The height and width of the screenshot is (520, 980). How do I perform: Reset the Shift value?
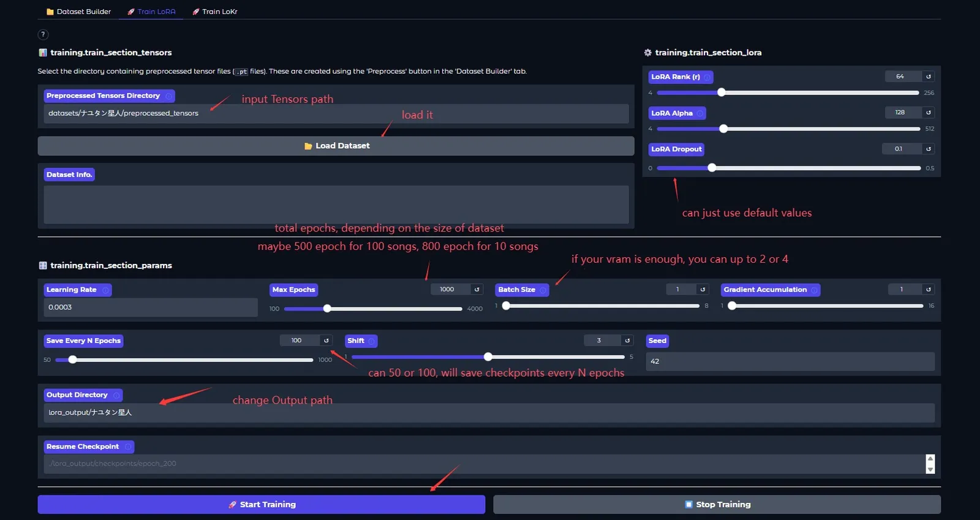tap(627, 341)
